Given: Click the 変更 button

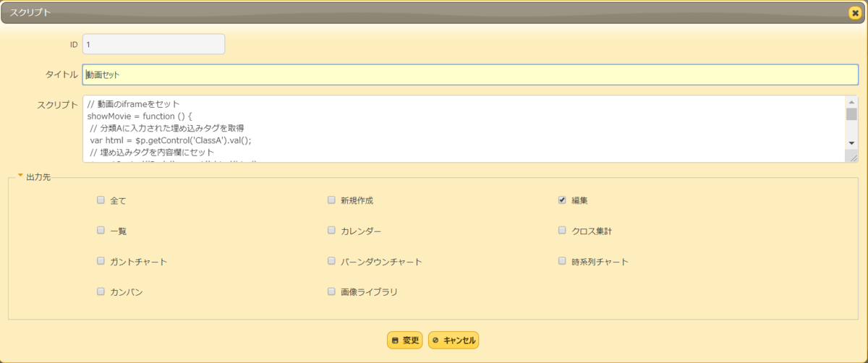Looking at the screenshot, I should click(x=404, y=340).
